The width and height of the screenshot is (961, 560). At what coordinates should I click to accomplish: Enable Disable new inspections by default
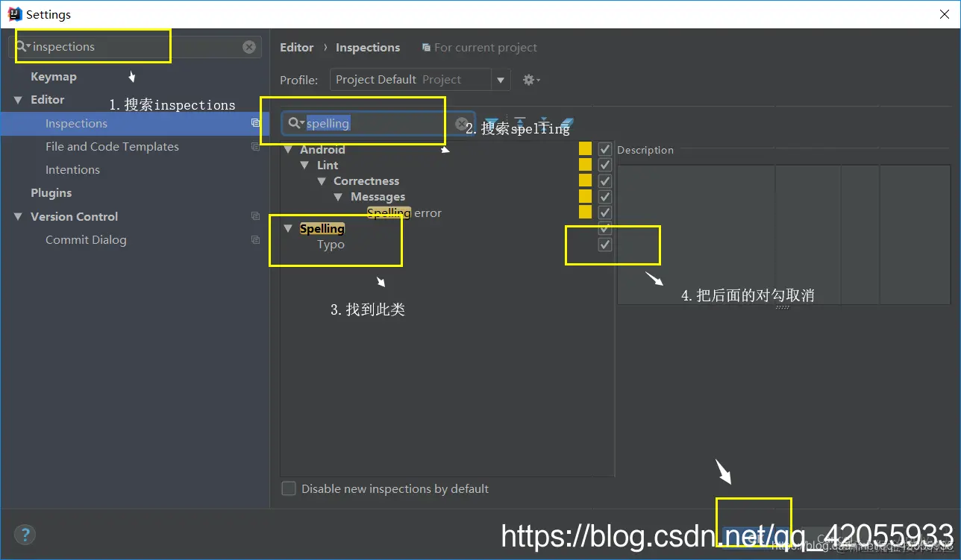pyautogui.click(x=288, y=488)
